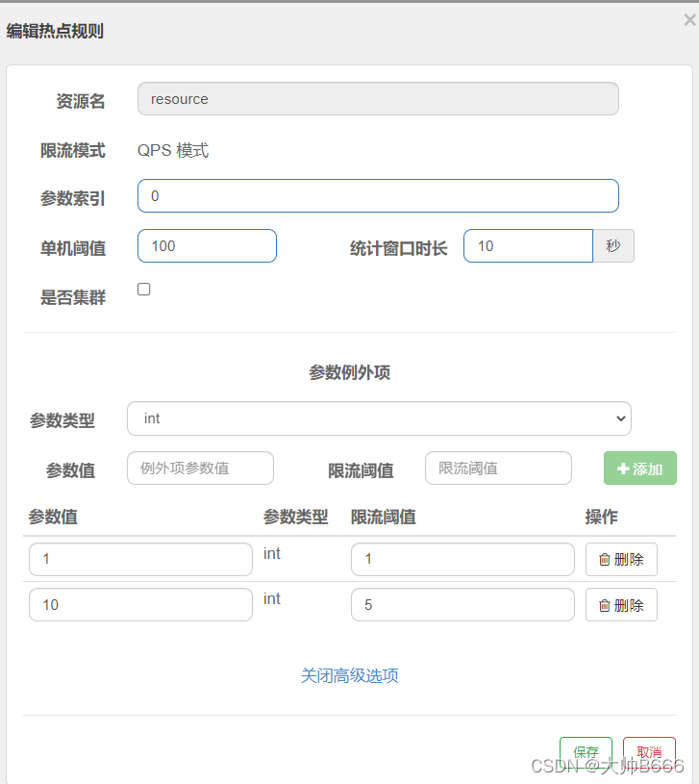Image resolution: width=699 pixels, height=784 pixels.
Task: Click the 例外项参数值 placeholder input
Action: (x=200, y=468)
